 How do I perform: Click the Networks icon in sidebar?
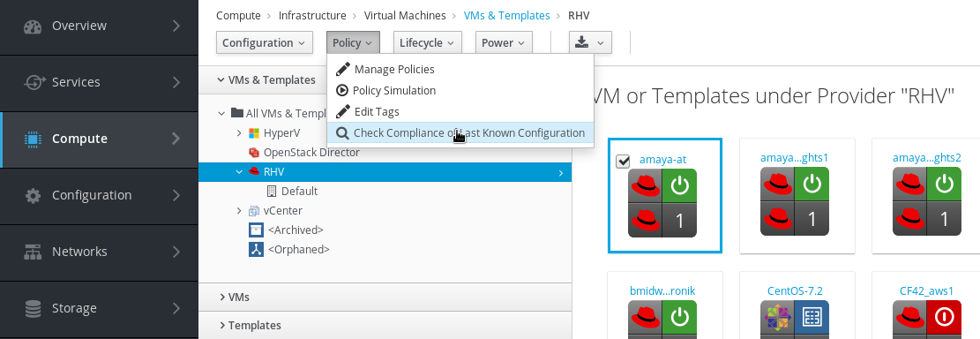33,252
